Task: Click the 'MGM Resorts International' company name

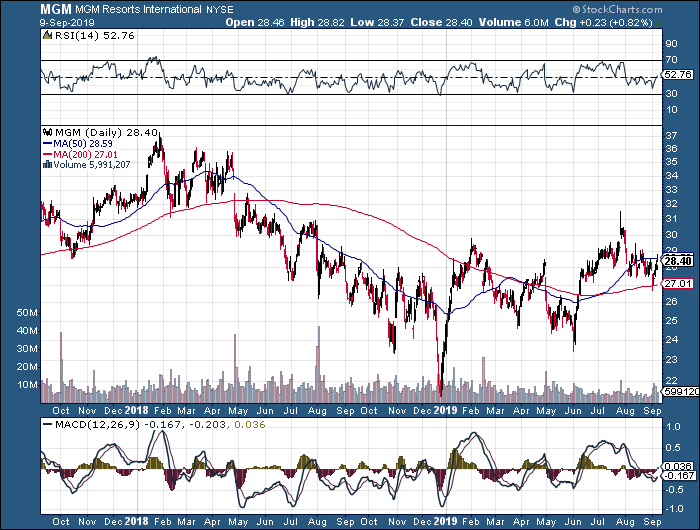Action: [x=138, y=9]
